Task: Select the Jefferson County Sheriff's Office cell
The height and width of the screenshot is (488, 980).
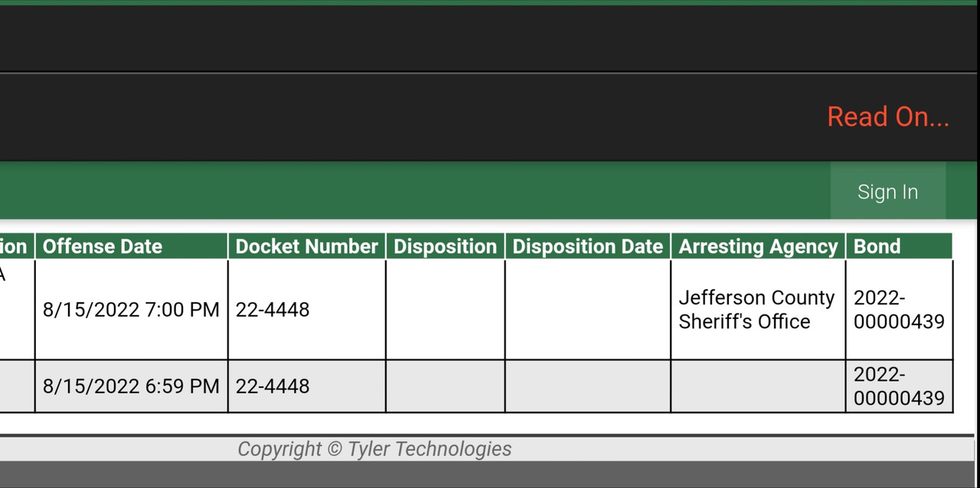Action: 758,310
